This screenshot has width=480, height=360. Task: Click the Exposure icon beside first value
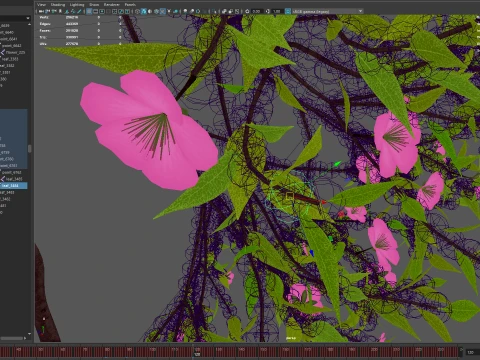[247, 11]
